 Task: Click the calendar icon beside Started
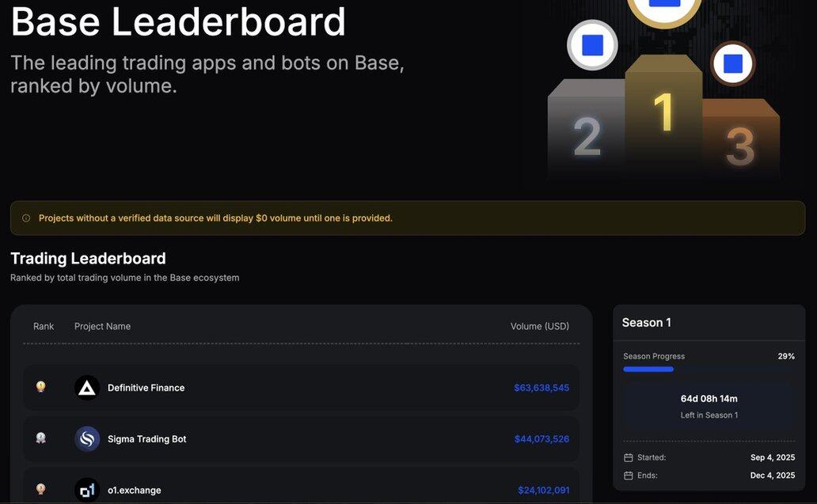click(629, 457)
